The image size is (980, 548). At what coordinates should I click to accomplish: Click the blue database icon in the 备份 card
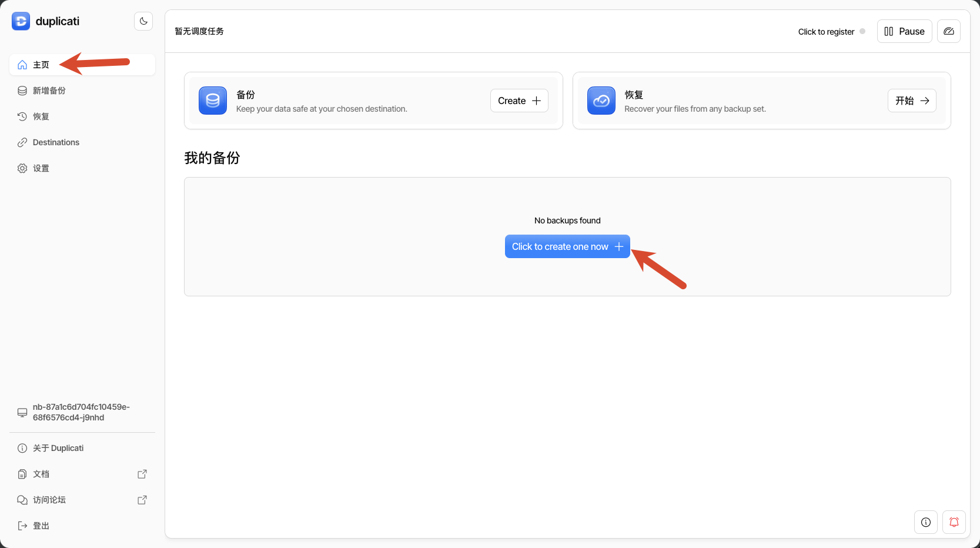[213, 101]
